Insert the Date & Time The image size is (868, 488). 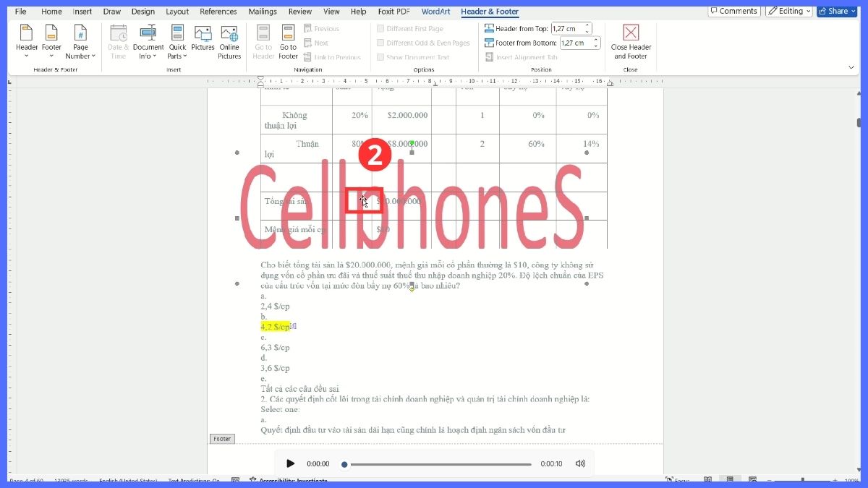(118, 41)
